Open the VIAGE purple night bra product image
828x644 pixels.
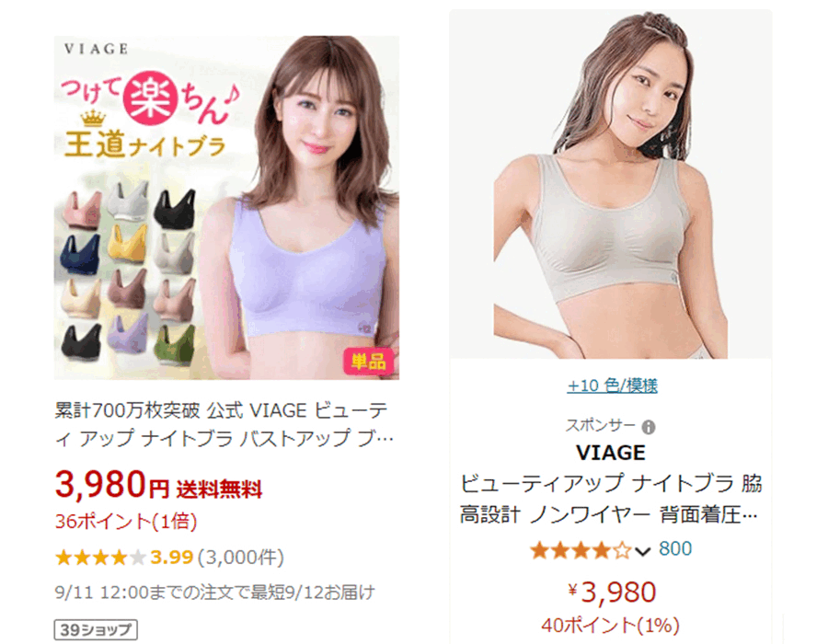(x=226, y=207)
